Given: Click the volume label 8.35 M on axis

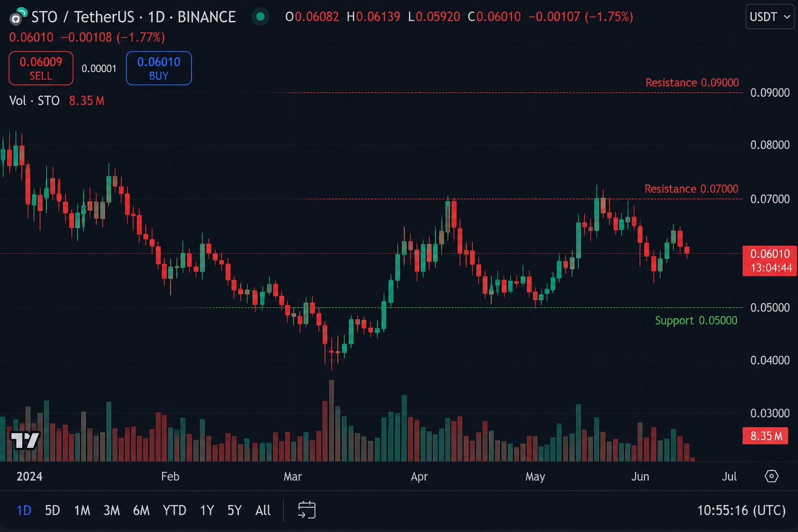Looking at the screenshot, I should (766, 435).
